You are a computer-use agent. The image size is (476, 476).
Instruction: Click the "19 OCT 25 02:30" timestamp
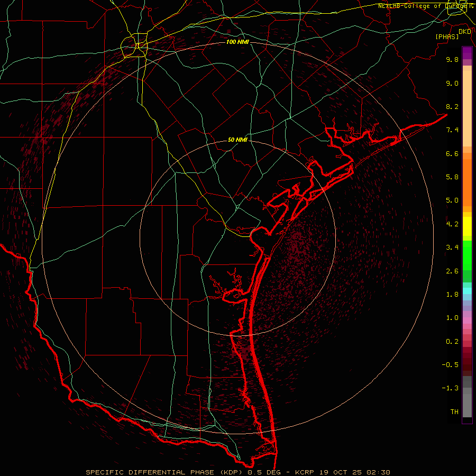pyautogui.click(x=355, y=472)
